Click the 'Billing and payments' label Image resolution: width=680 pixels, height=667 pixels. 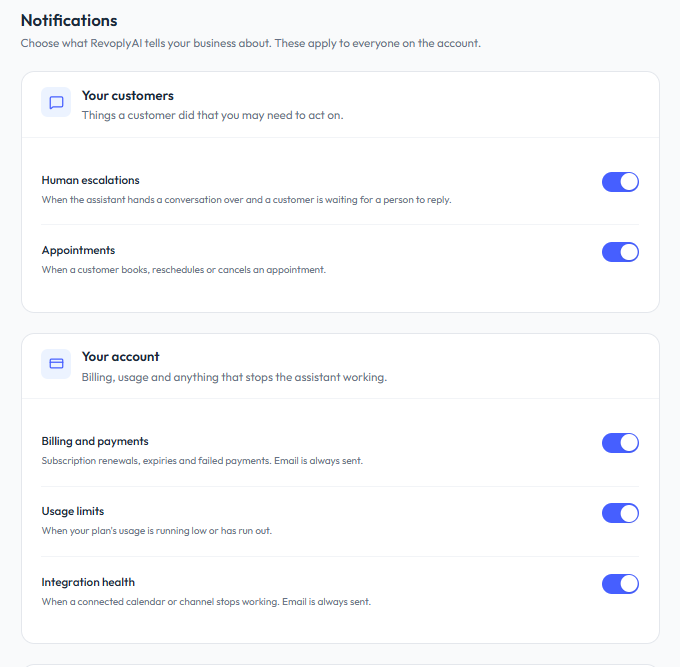point(95,441)
